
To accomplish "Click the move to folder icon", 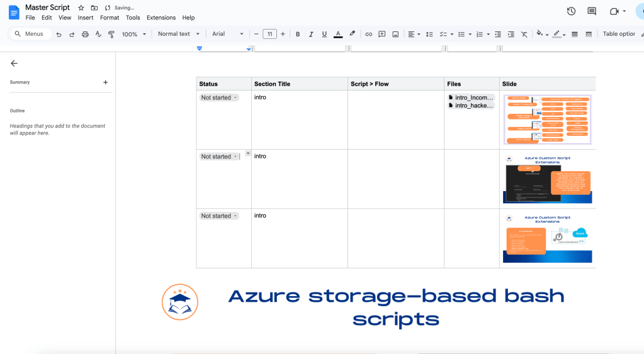I will [94, 8].
